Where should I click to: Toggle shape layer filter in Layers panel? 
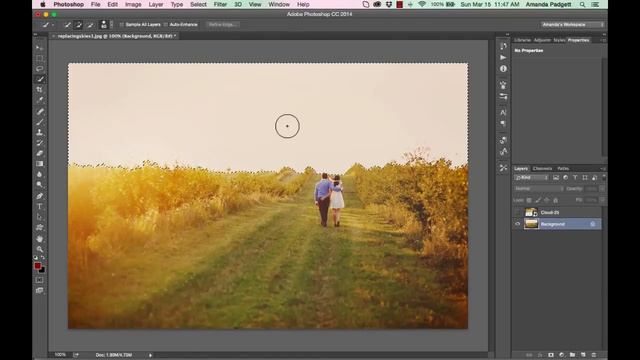pyautogui.click(x=585, y=178)
